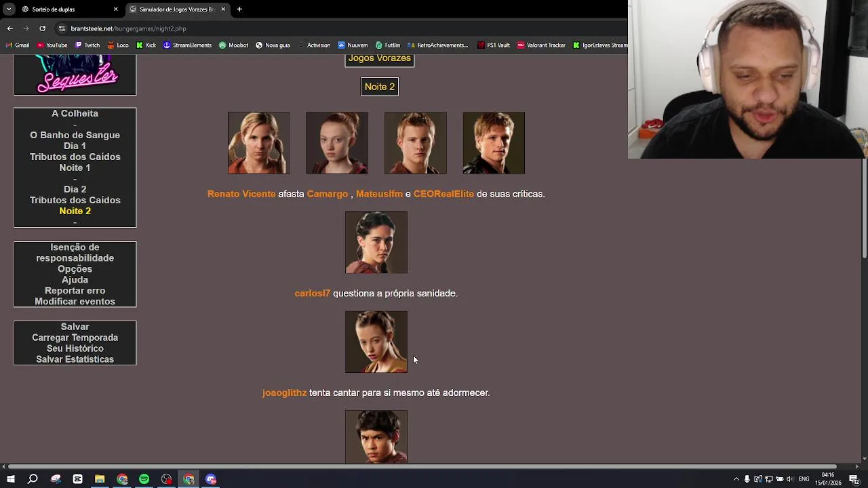Screen dimensions: 868x488
Task: Reload the current page
Action: pos(42,28)
